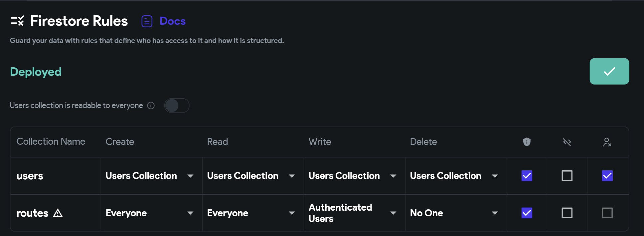This screenshot has height=236, width=644.
Task: Open the Docs link
Action: point(172,21)
